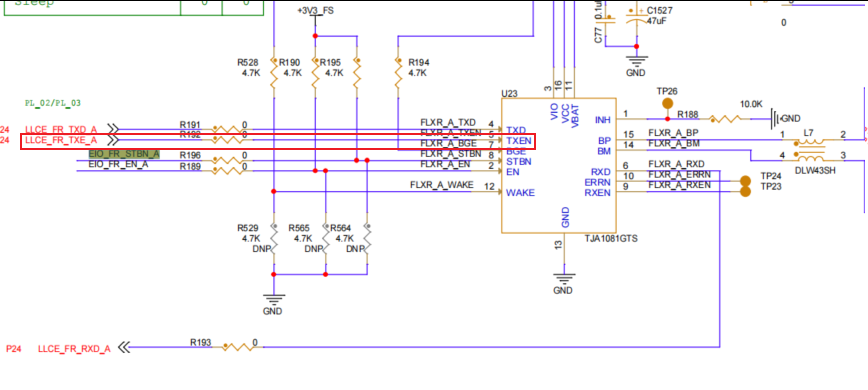Select the R528 resistor designator
Image resolution: width=868 pixels, height=390 pixels.
(247, 63)
